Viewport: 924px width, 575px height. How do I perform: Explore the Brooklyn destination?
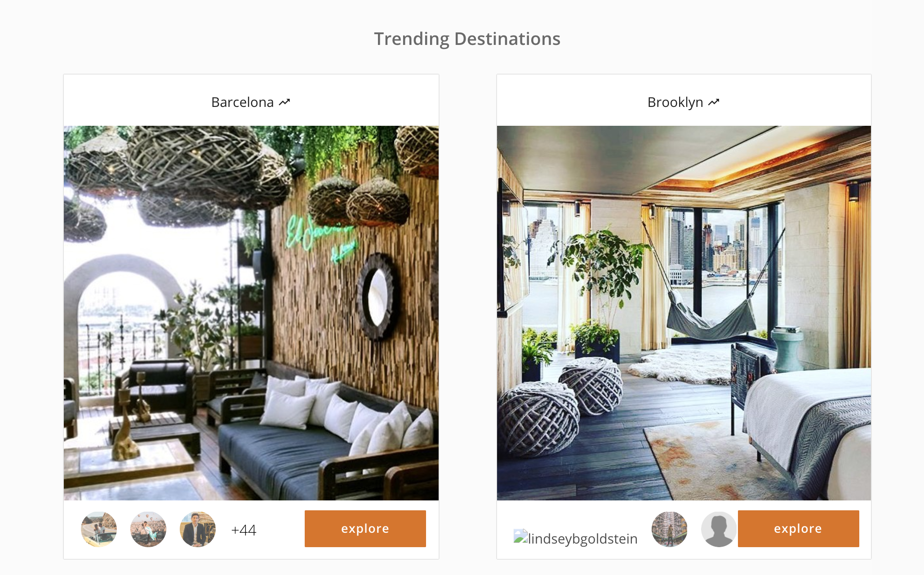point(799,529)
